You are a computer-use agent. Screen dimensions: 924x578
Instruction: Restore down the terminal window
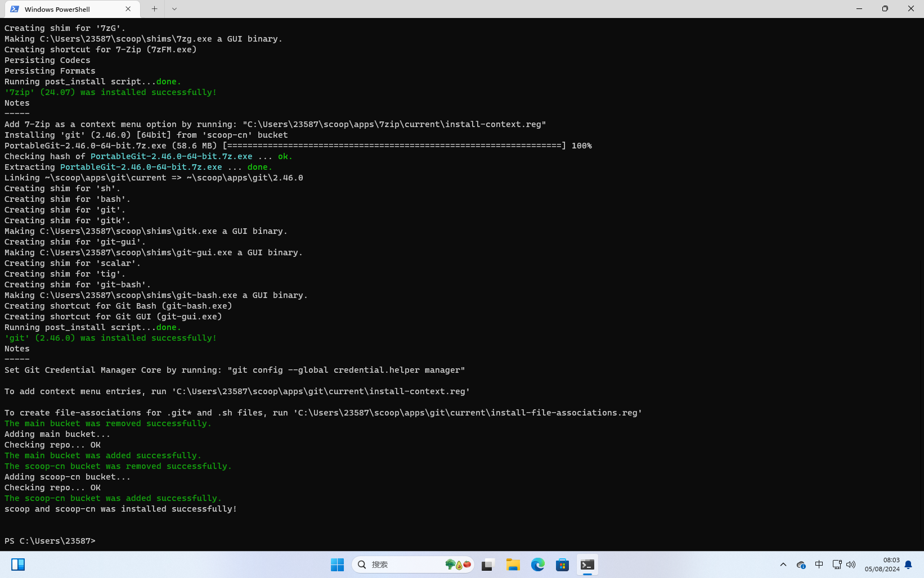(885, 9)
